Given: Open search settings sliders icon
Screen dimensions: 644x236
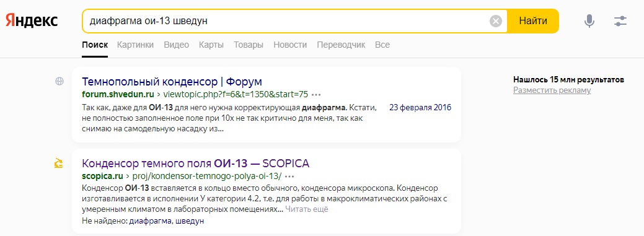Looking at the screenshot, I should pos(620,21).
